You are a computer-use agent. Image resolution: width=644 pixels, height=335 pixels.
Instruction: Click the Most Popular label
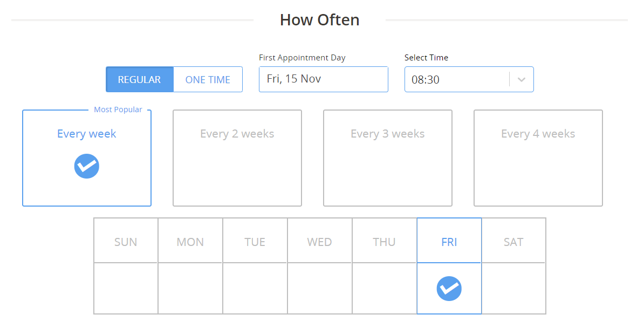tap(118, 110)
